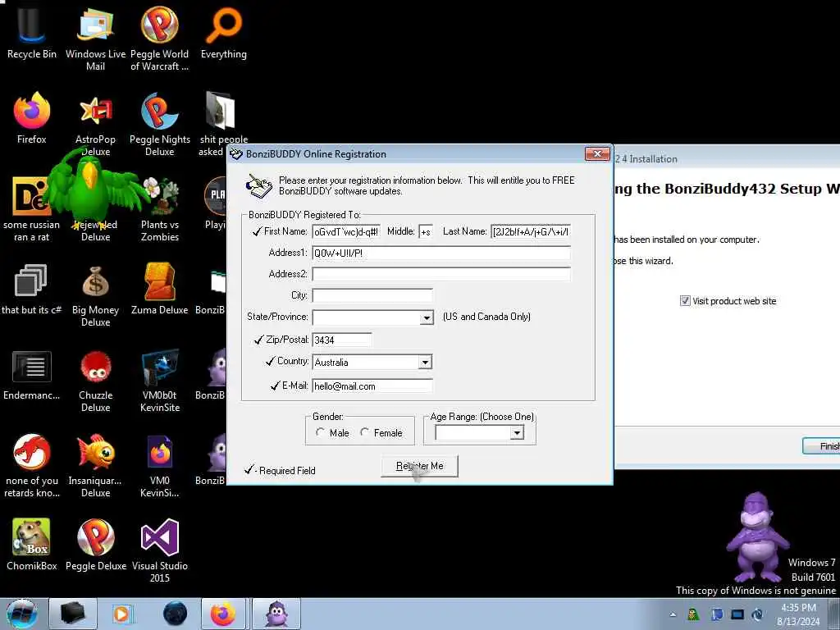
Task: Select Peggle World of Warcraft icon
Action: coord(160,39)
